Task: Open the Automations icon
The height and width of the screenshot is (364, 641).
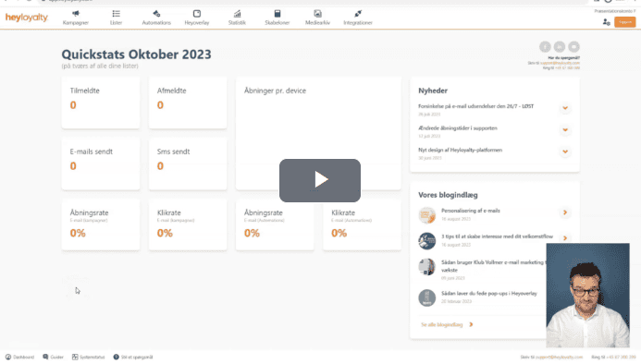Action: (156, 14)
